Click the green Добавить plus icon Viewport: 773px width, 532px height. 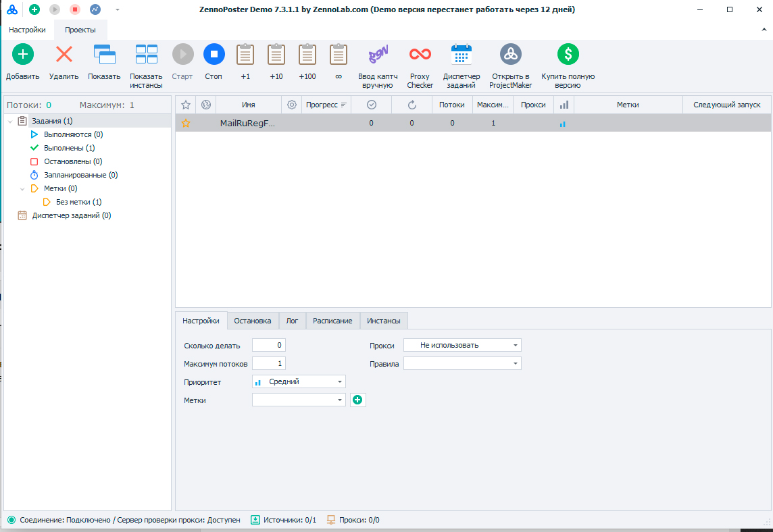point(23,54)
